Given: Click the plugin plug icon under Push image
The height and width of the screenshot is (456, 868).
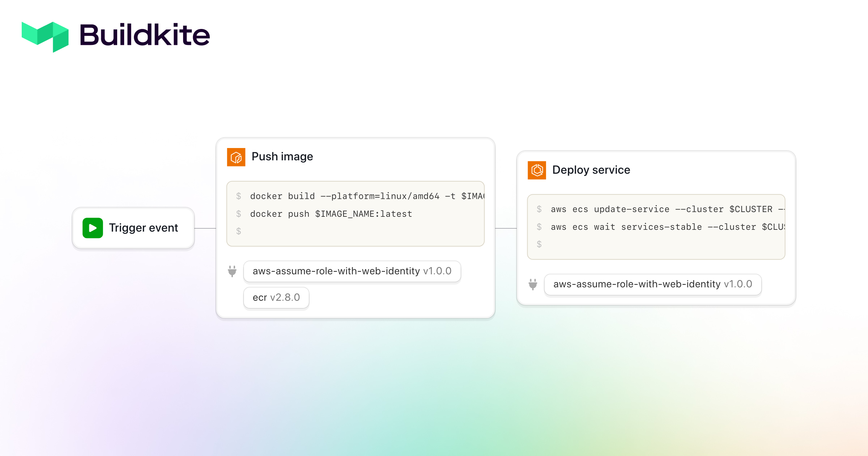Looking at the screenshot, I should 232,271.
